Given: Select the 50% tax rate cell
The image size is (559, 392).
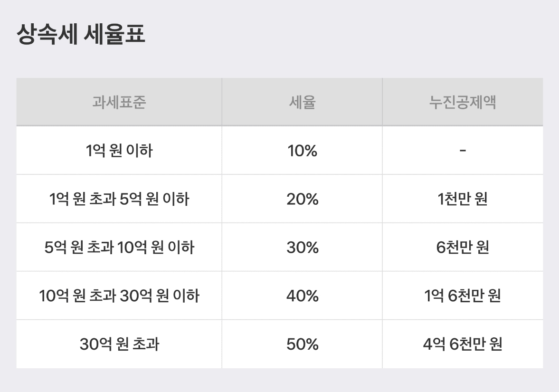Looking at the screenshot, I should point(302,344).
